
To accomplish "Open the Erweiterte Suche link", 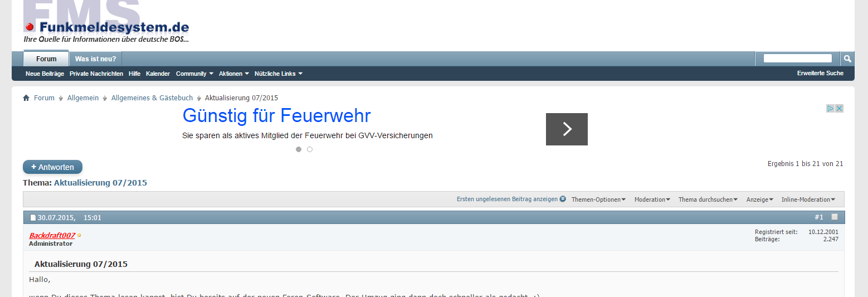I will 820,73.
